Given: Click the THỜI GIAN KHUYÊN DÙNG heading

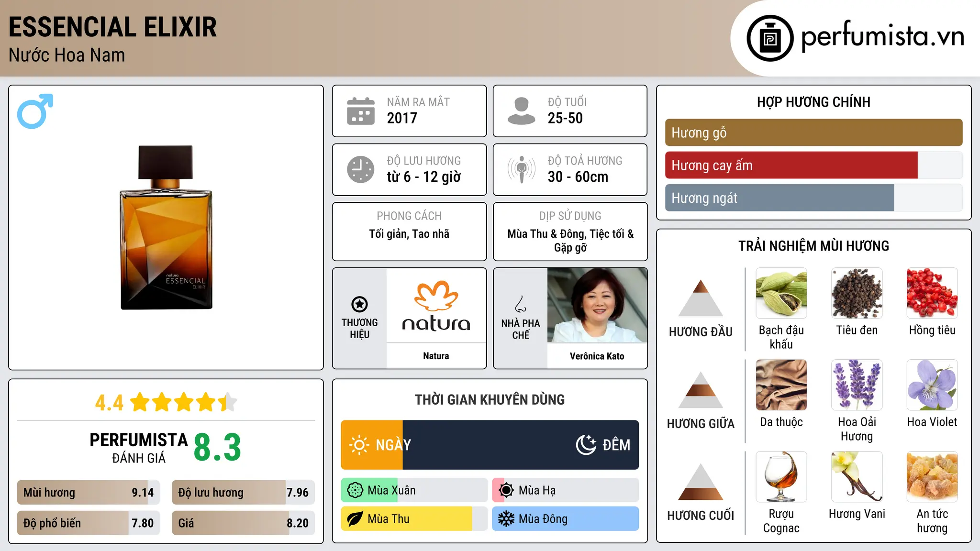Looking at the screenshot, I should pyautogui.click(x=490, y=399).
